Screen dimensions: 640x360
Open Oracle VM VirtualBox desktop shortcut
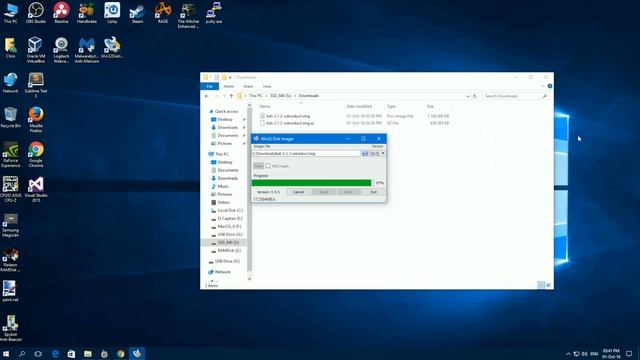pos(36,50)
